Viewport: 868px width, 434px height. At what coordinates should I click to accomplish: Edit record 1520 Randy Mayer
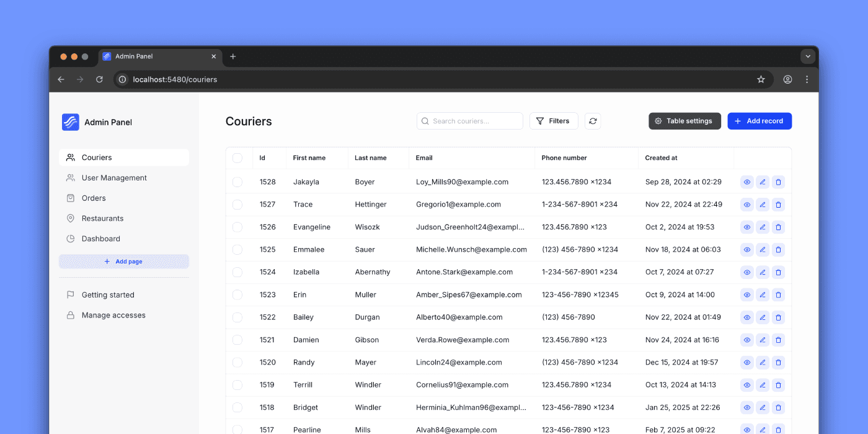(x=763, y=363)
